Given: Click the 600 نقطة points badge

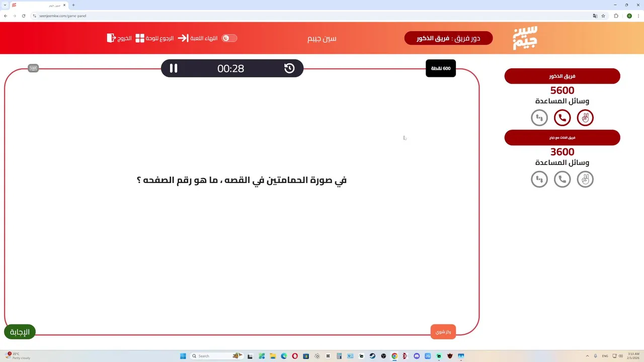Looking at the screenshot, I should pos(441,68).
